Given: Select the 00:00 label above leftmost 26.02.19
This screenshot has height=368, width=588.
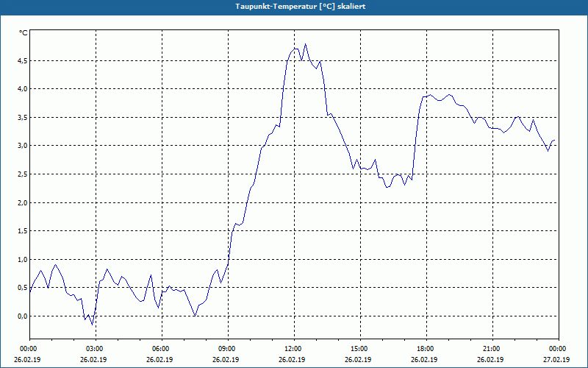Looking at the screenshot, I should (29, 349).
